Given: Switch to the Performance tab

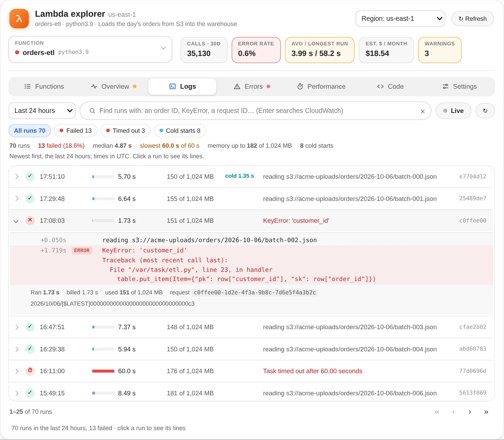Looking at the screenshot, I should point(321,87).
